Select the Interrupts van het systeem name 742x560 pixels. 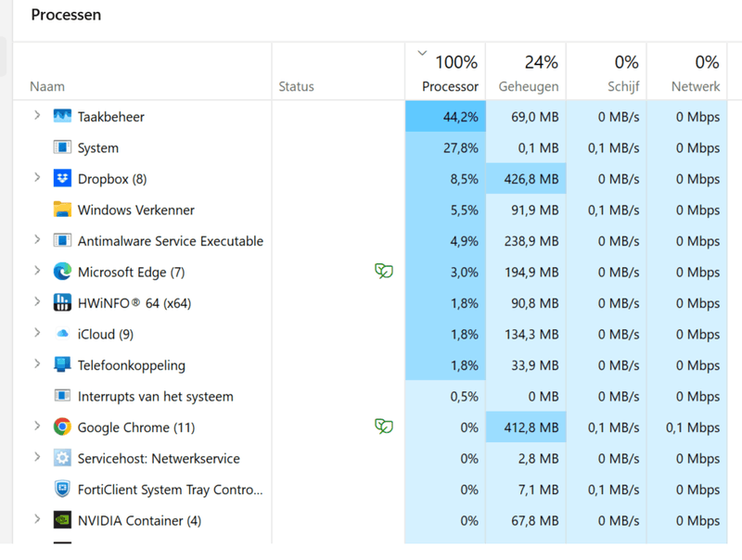pos(155,396)
